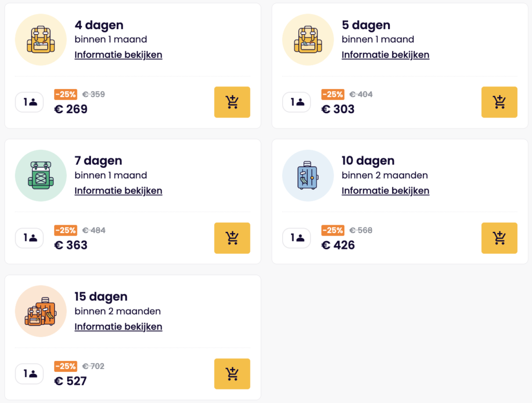The width and height of the screenshot is (532, 403).
Task: Click the -25% badge on the 5 dagen card
Action: (x=332, y=94)
